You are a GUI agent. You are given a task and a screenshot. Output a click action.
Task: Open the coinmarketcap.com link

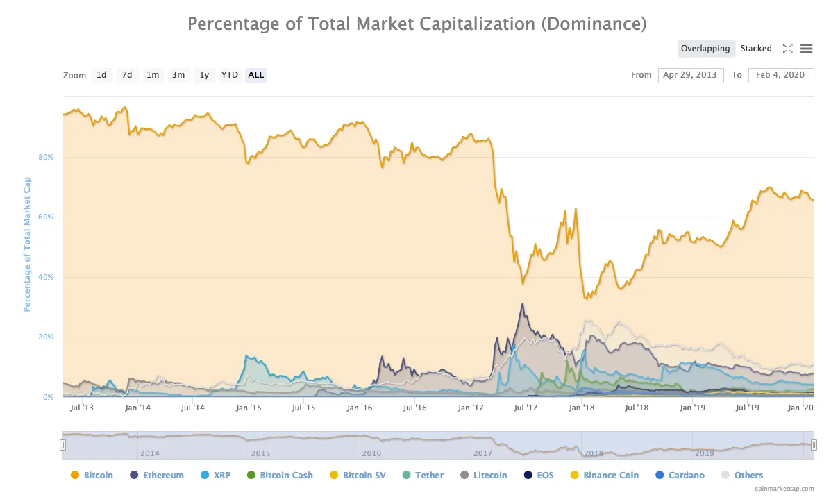tap(785, 489)
